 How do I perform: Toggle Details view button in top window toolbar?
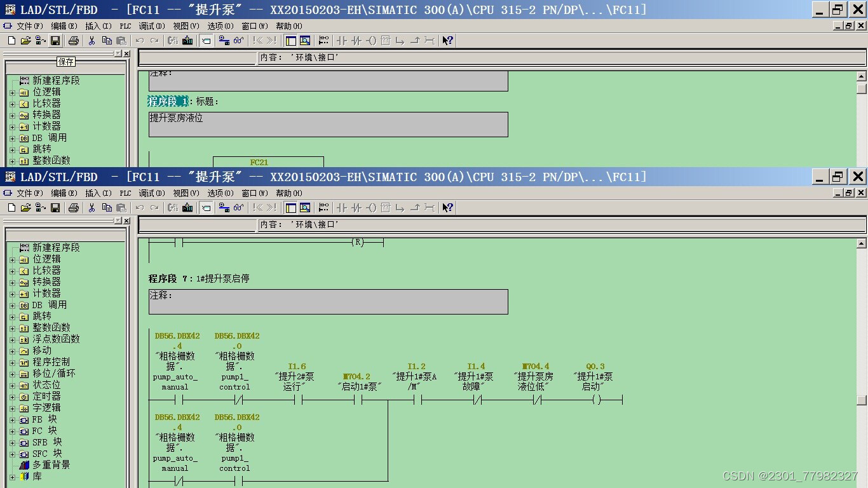[x=305, y=41]
